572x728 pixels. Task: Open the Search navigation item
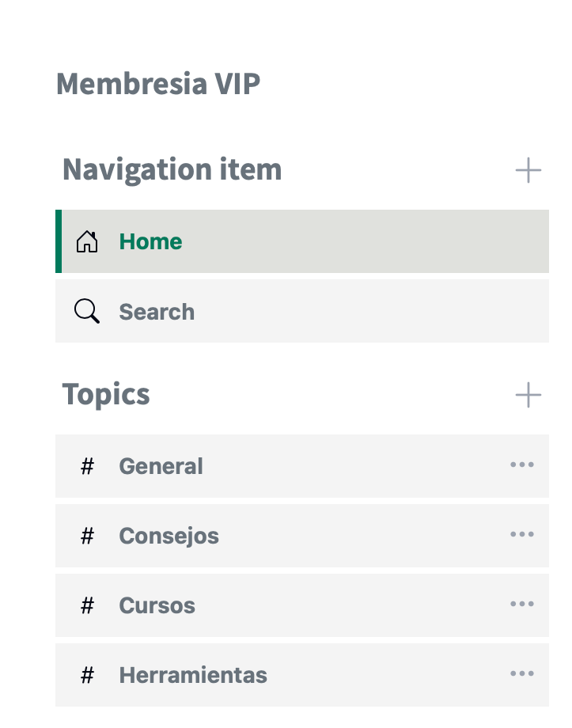pyautogui.click(x=157, y=312)
